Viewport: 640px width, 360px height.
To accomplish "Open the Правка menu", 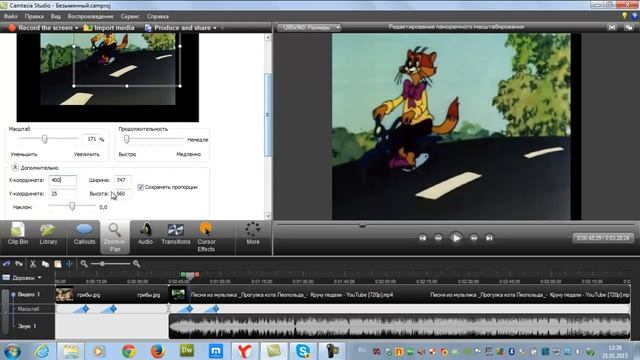I will coord(34,16).
